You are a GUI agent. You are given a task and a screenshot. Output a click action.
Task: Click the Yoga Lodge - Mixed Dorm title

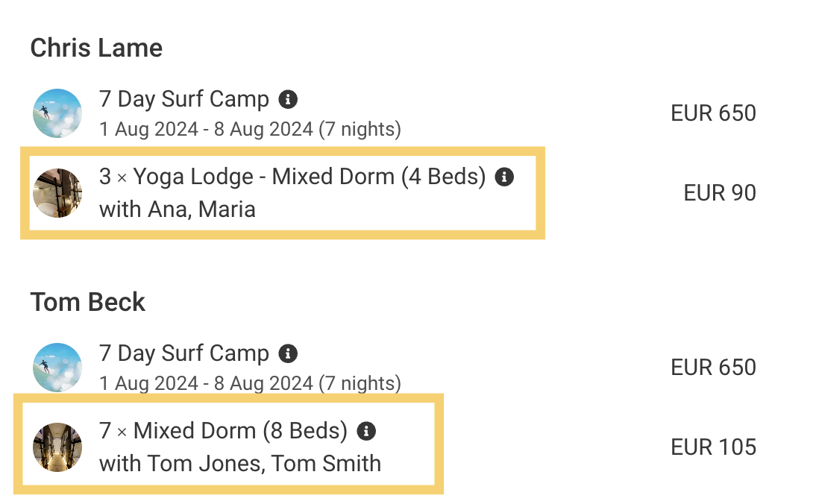pyautogui.click(x=292, y=177)
